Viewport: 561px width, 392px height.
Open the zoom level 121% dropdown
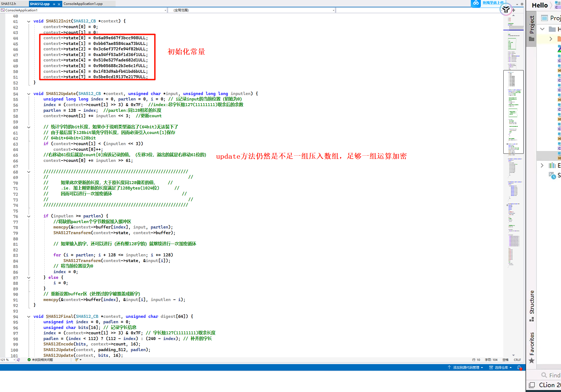point(14,360)
